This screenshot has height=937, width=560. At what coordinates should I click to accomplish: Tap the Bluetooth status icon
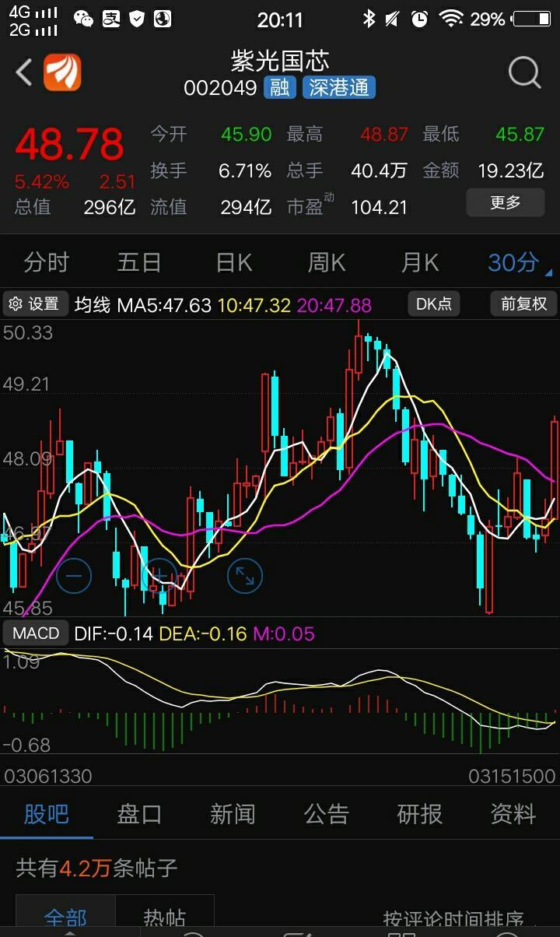click(x=369, y=19)
